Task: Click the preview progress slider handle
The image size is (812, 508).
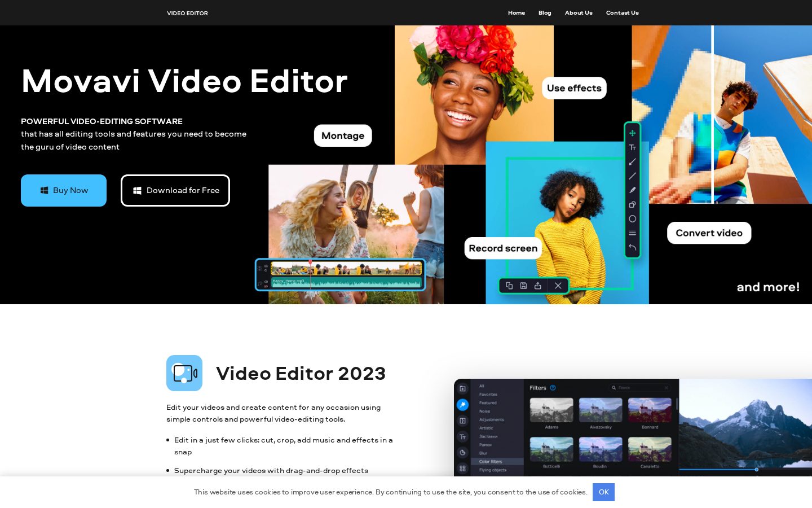Action: click(x=757, y=470)
